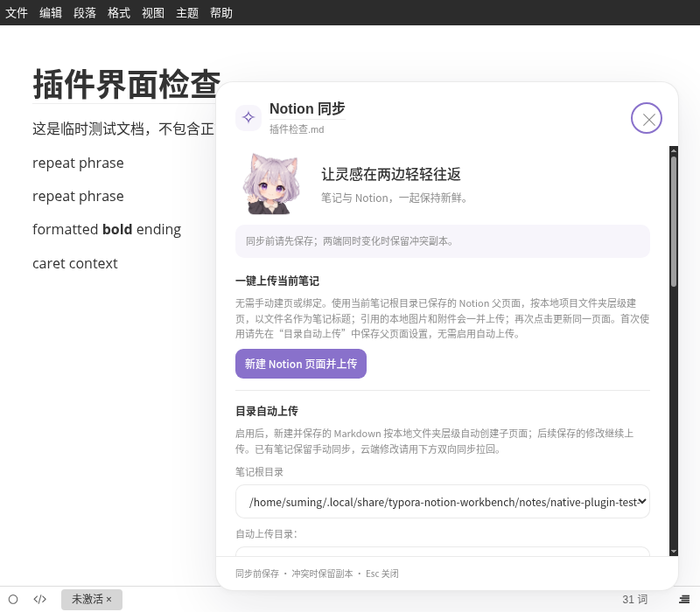Click the bold word in formatted line

point(117,229)
